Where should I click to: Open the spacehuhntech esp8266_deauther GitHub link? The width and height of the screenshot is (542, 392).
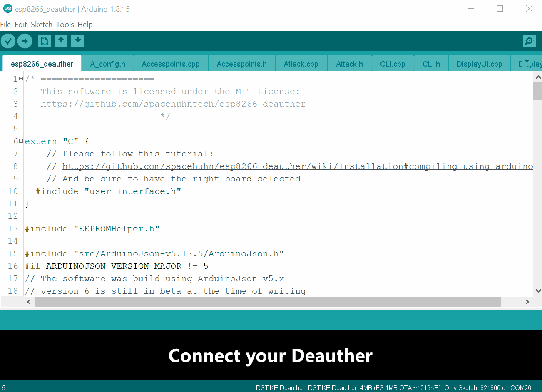173,104
